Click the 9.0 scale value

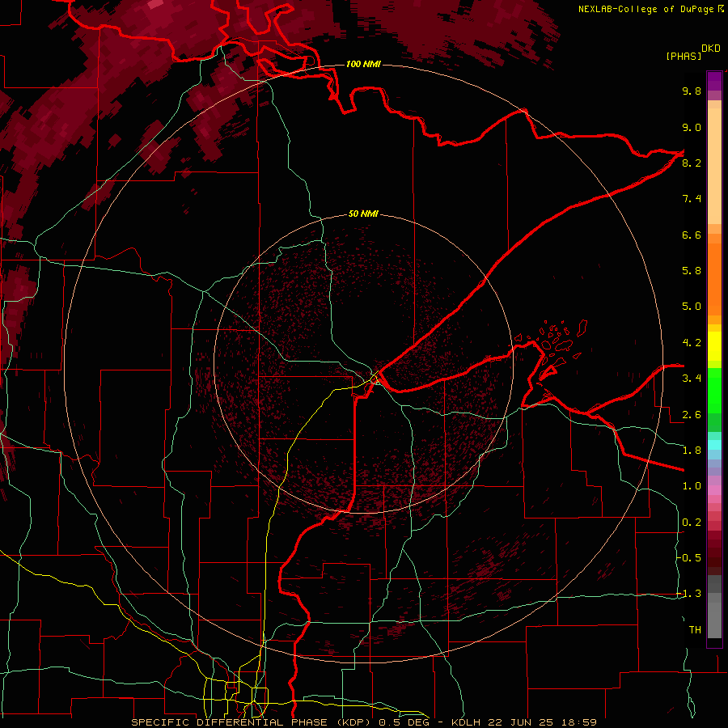[692, 127]
